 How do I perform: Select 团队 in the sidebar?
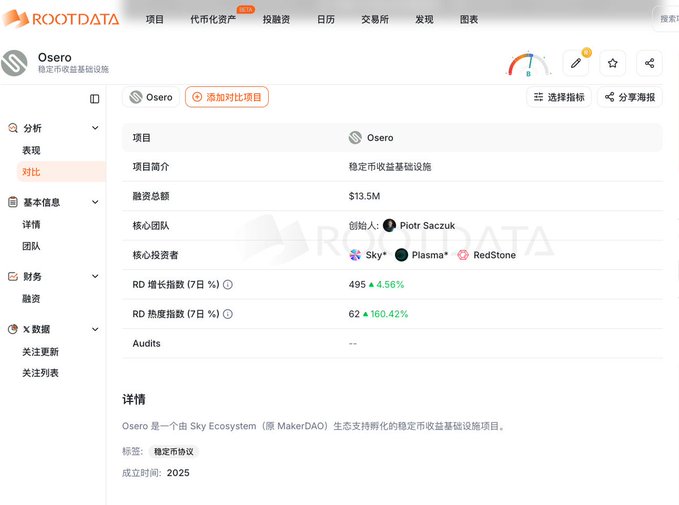31,246
